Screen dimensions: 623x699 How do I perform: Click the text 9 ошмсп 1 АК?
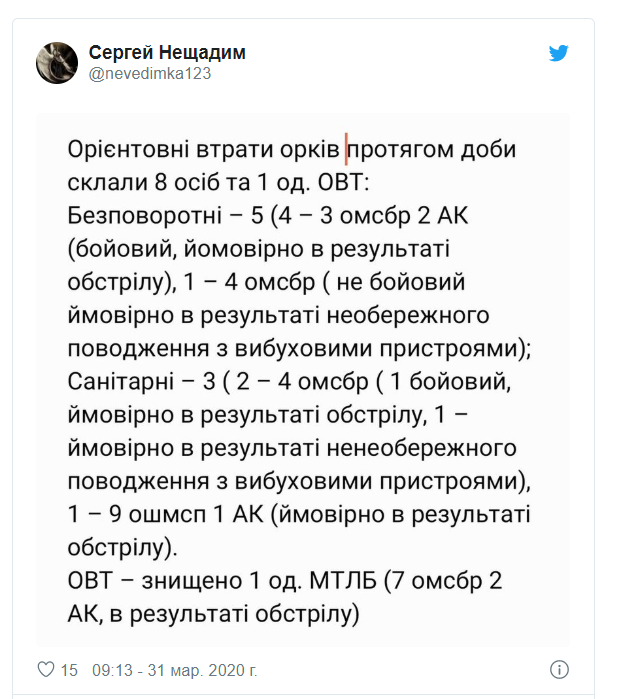187,514
